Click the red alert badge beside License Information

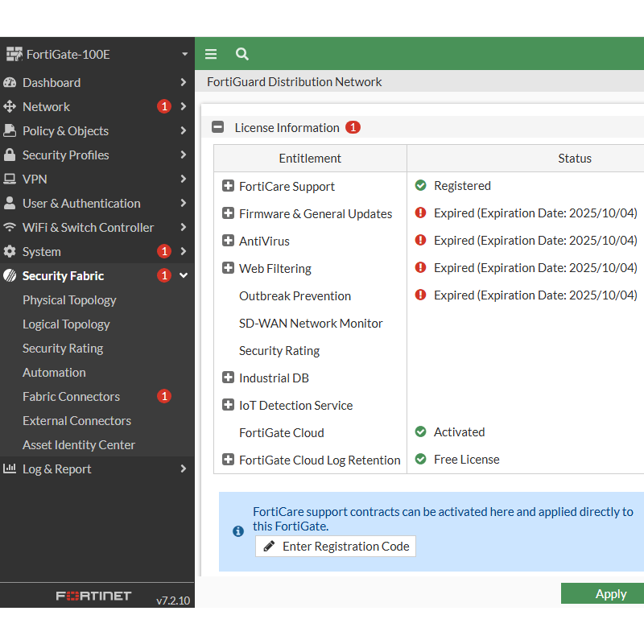[x=353, y=127]
